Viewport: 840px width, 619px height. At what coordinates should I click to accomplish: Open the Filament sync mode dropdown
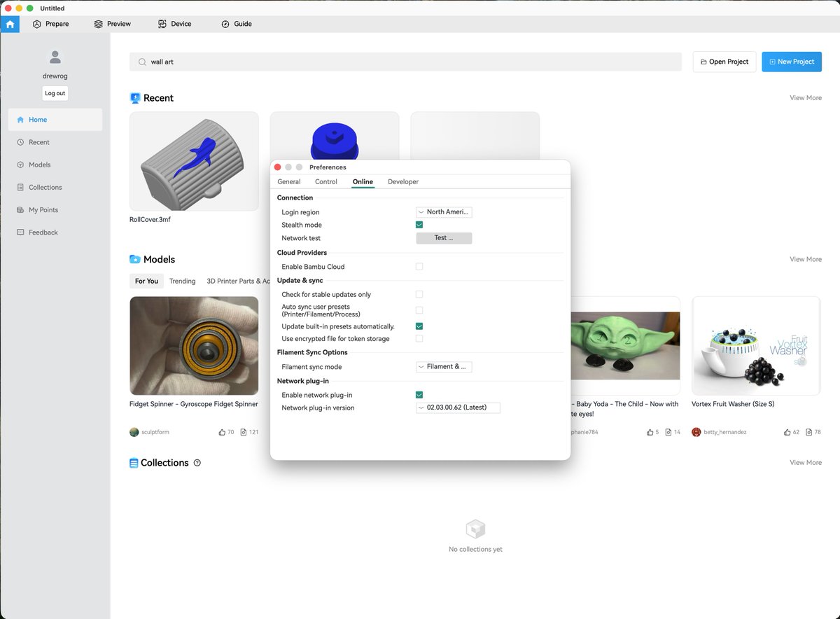[444, 366]
